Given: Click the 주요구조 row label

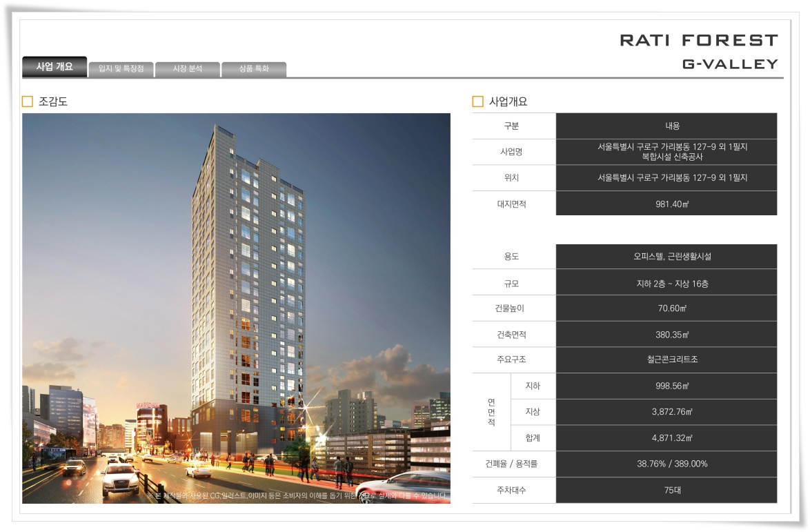Looking at the screenshot, I should [x=511, y=359].
